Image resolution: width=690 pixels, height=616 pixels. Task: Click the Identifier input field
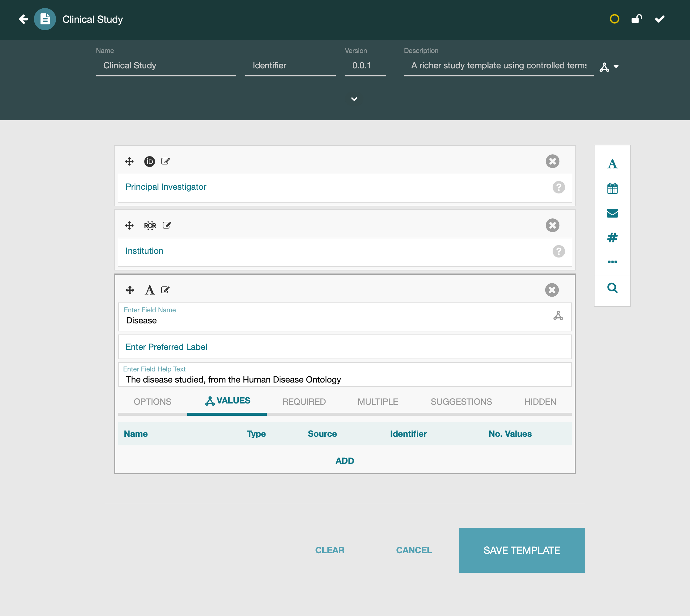pos(290,66)
